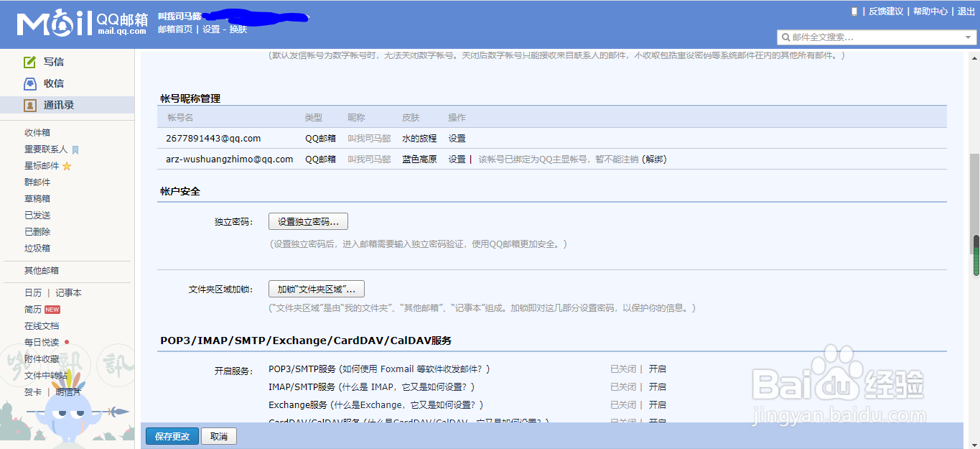
Task: Click the 2677891443@qq.com account cell
Action: click(213, 139)
